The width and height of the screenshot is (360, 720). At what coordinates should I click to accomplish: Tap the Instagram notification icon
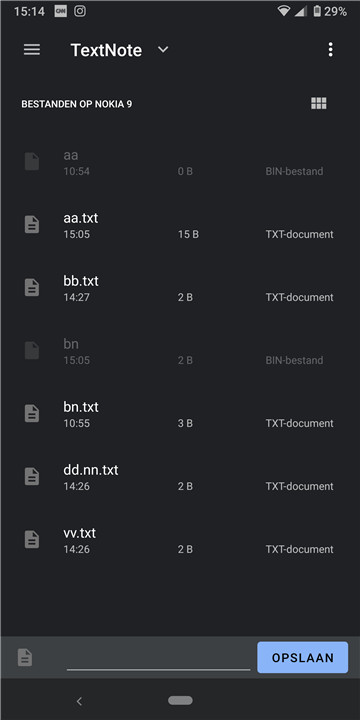click(x=80, y=11)
